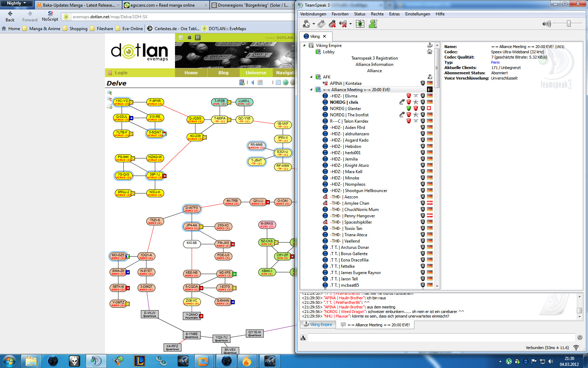588x368 pixels.
Task: Open the Manga & Anime bookmark folder
Action: pos(41,29)
